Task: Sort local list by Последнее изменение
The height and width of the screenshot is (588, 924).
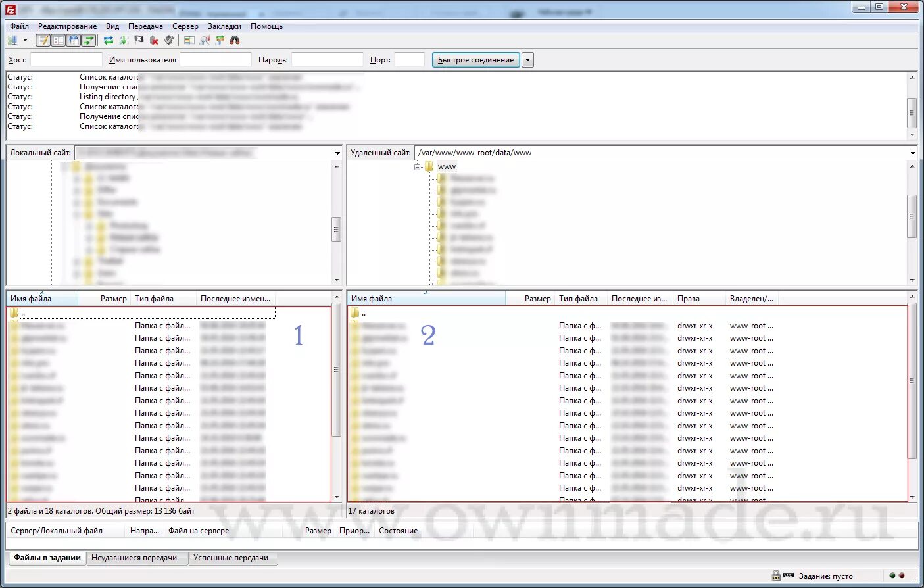Action: [x=235, y=299]
